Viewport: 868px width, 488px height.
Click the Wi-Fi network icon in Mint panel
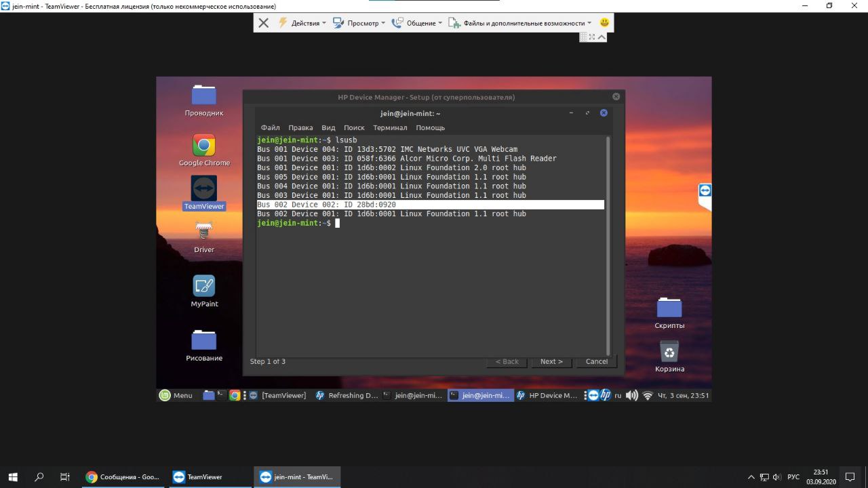click(x=648, y=395)
